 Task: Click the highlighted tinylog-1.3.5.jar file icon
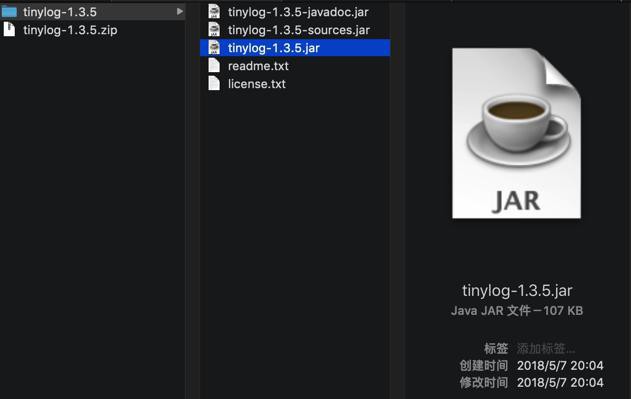[x=214, y=48]
